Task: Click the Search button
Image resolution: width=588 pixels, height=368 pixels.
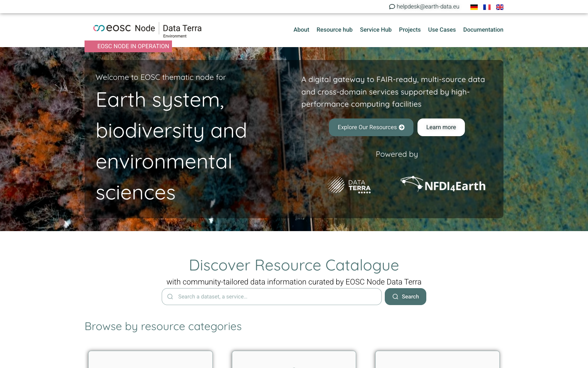Action: [405, 297]
